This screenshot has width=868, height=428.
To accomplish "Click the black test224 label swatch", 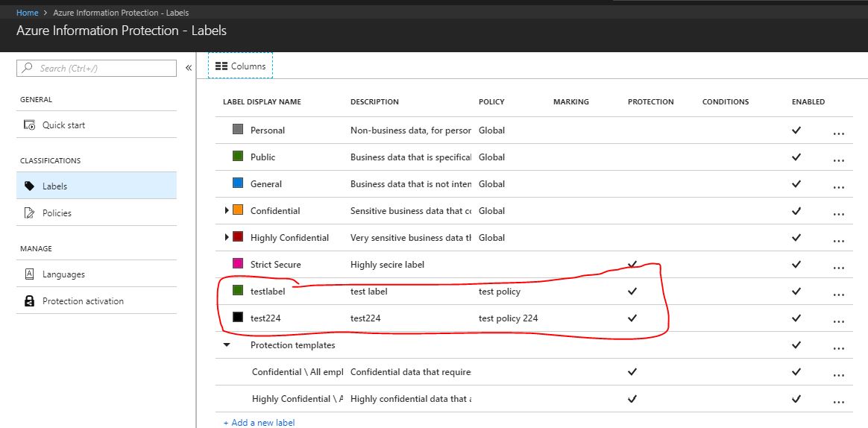I will pos(238,317).
